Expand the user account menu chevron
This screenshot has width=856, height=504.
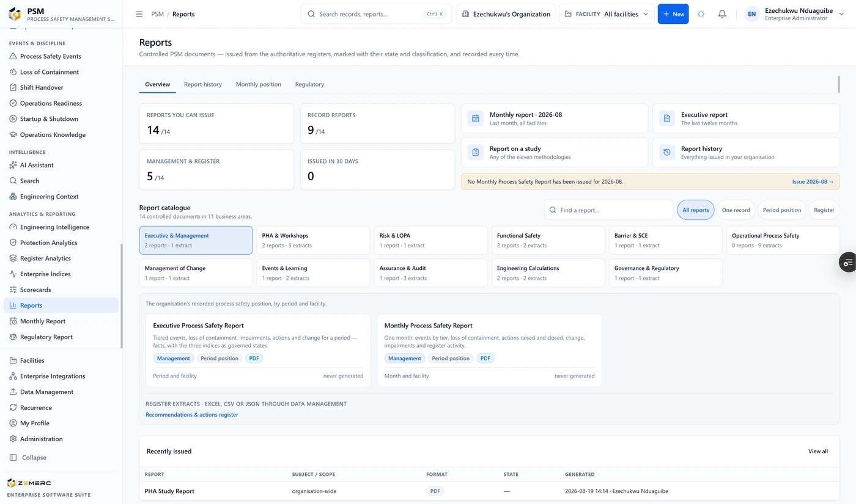841,14
